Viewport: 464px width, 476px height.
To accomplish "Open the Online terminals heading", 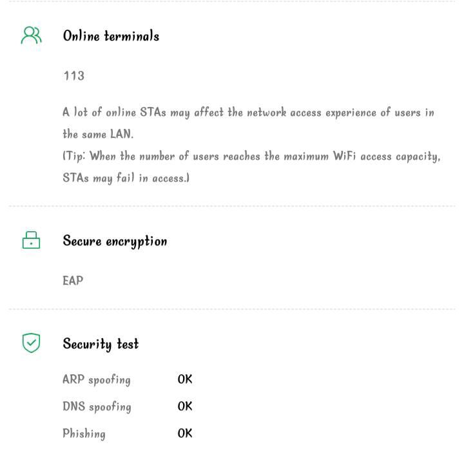I will click(111, 36).
